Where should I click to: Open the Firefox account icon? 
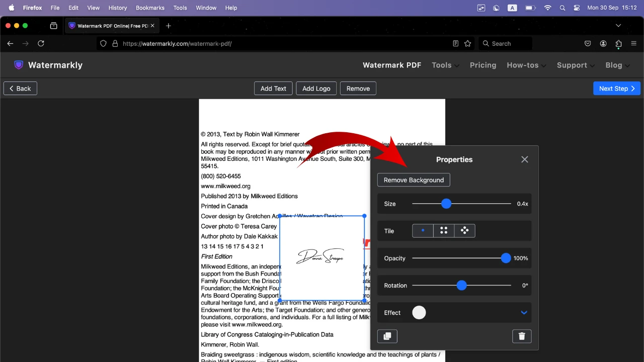(x=603, y=44)
